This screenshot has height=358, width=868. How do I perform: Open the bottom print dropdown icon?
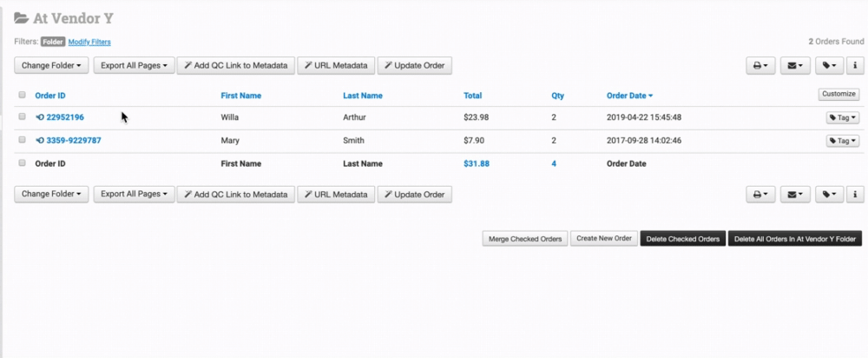761,195
